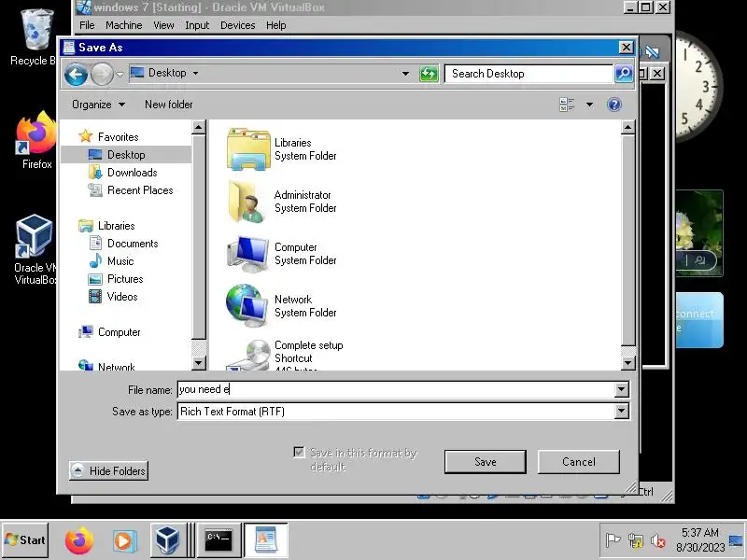
Task: Launch Firefox from the taskbar
Action: click(x=78, y=540)
